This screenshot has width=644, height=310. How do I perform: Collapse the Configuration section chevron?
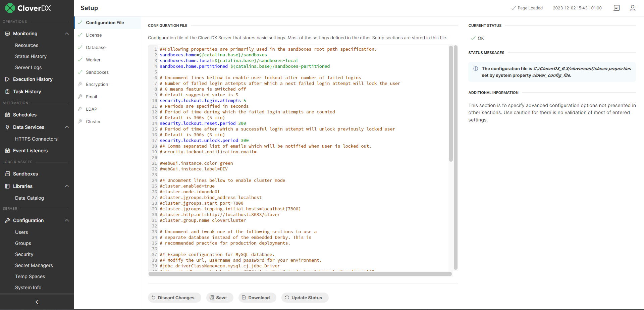click(x=67, y=220)
